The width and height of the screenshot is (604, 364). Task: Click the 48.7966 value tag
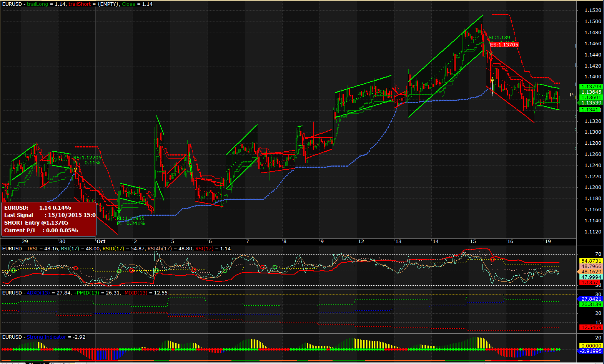[591, 266]
